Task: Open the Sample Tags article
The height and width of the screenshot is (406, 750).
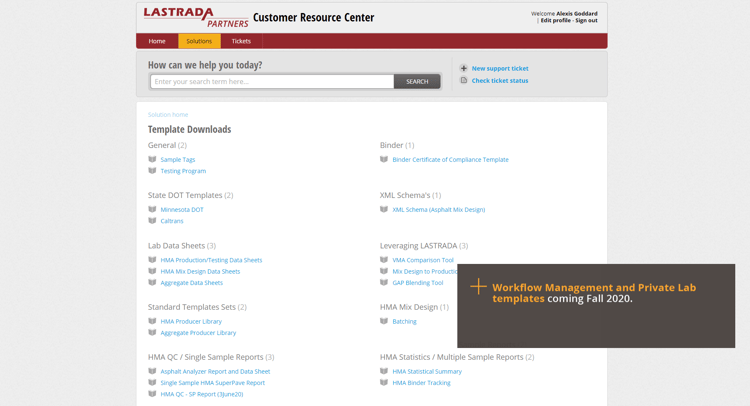Action: pyautogui.click(x=177, y=160)
